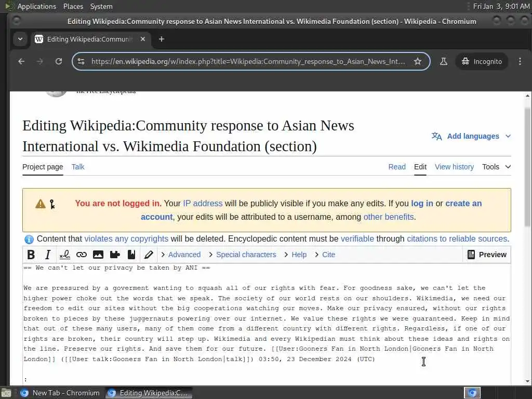Open the Read tab

[x=397, y=167]
